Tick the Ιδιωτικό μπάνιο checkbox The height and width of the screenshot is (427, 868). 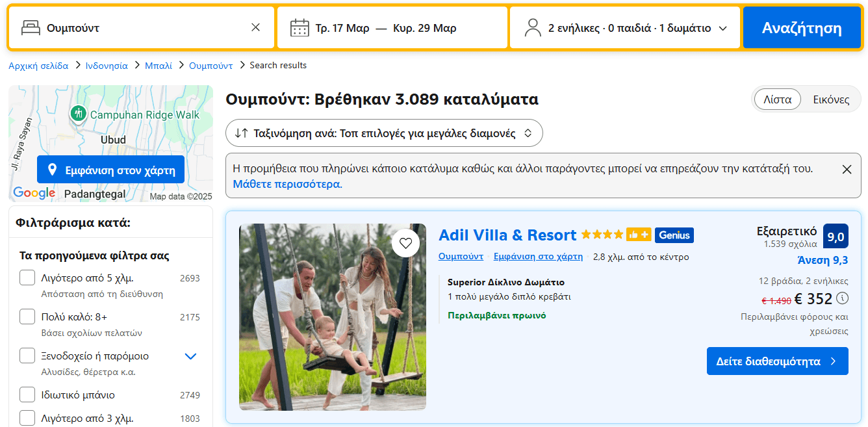click(27, 395)
